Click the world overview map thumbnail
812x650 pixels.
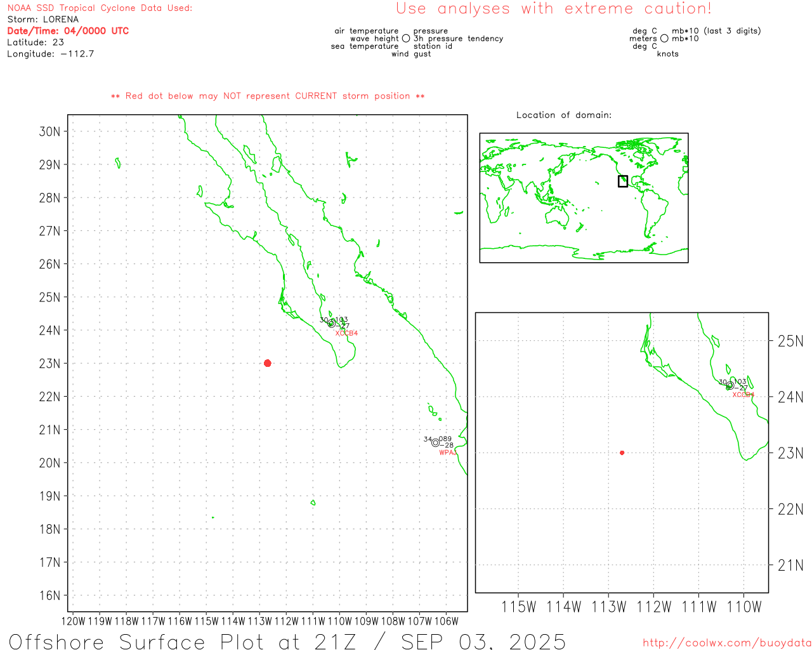coord(584,198)
